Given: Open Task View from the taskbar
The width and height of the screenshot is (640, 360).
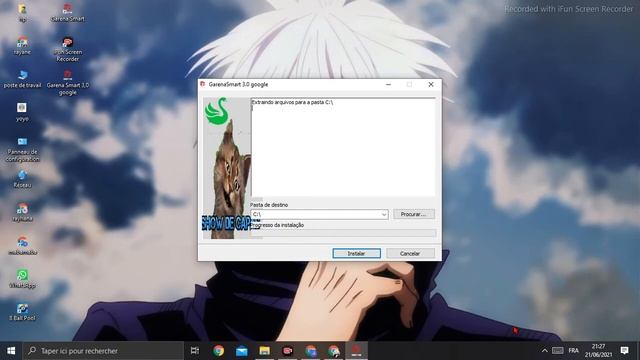Looking at the screenshot, I should (x=195, y=351).
